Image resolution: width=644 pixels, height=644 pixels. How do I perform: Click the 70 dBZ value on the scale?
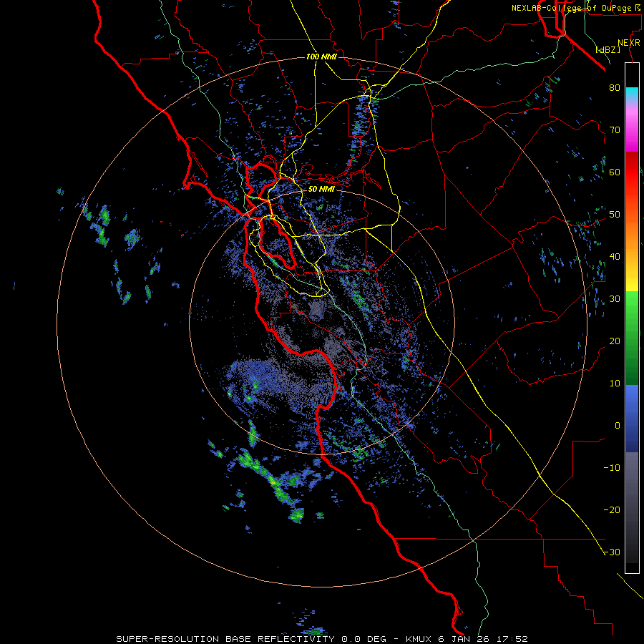(x=615, y=130)
